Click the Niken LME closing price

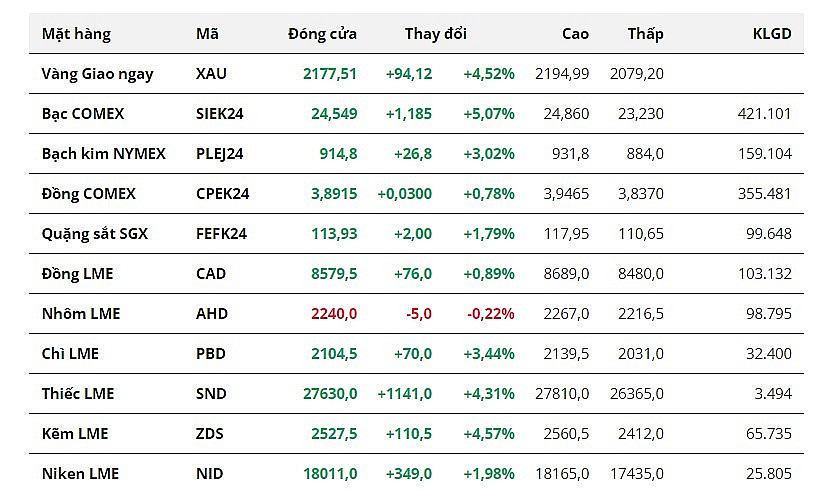(x=330, y=473)
